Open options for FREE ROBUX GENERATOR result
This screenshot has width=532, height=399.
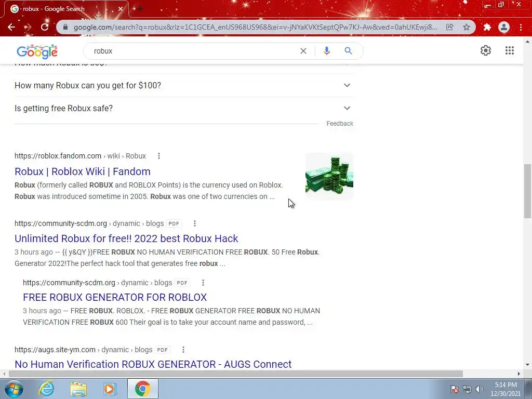pos(203,282)
